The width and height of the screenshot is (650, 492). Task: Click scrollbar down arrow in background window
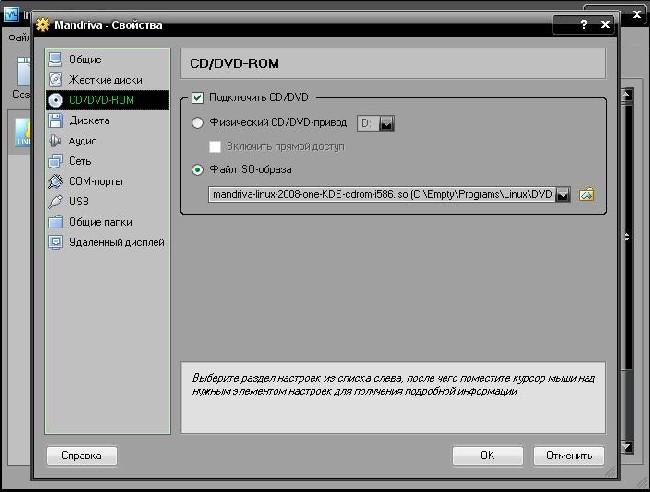[x=626, y=446]
